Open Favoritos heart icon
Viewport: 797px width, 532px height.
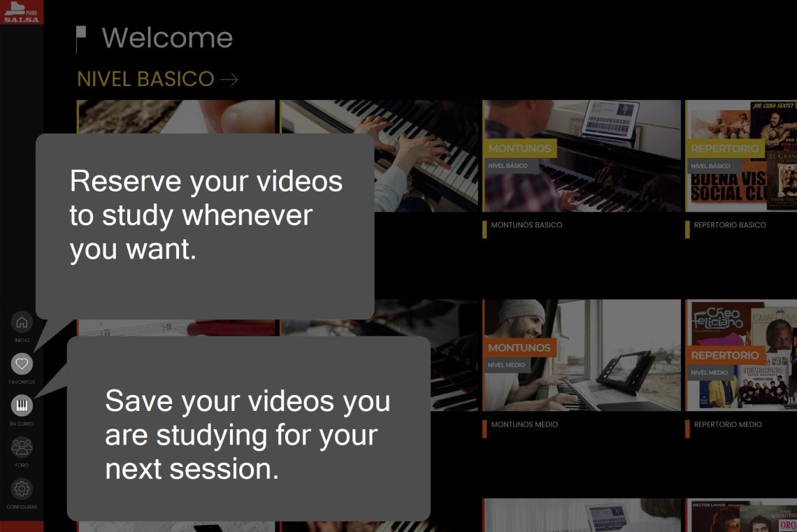click(22, 364)
